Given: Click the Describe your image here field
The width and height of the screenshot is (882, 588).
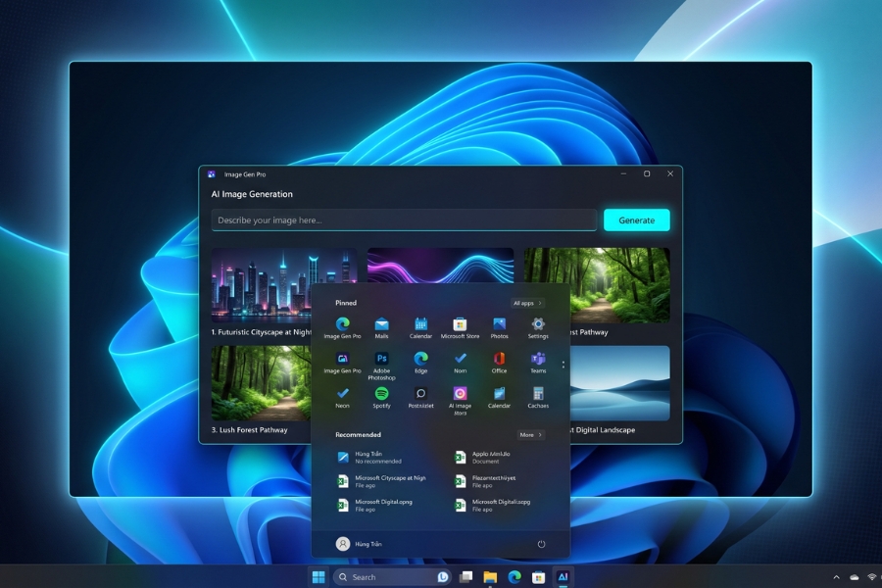Looking at the screenshot, I should 404,220.
